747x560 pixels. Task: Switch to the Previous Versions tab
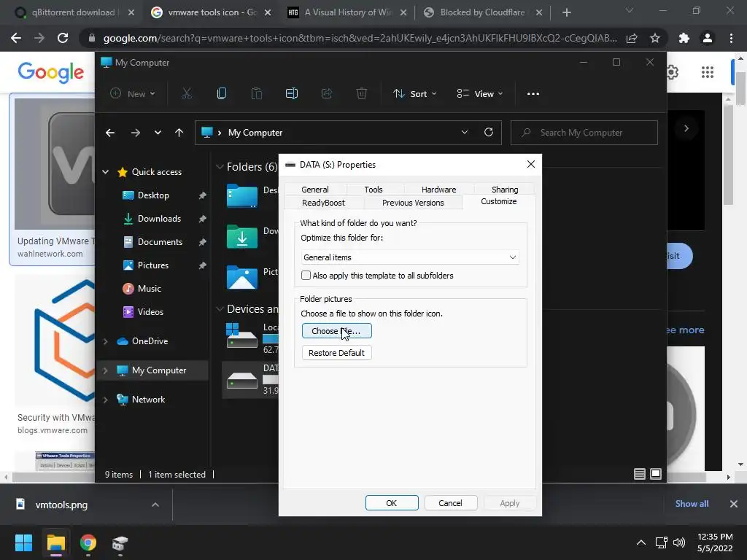tap(413, 203)
